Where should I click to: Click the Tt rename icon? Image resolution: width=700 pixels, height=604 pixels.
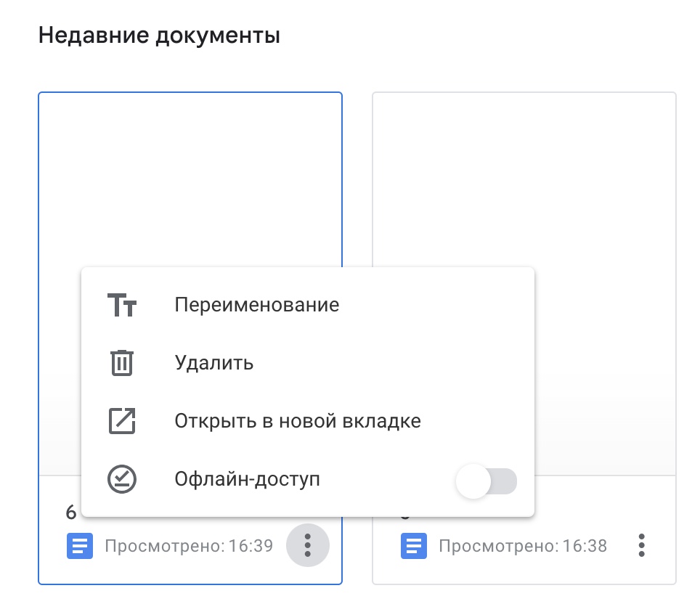[x=122, y=305]
